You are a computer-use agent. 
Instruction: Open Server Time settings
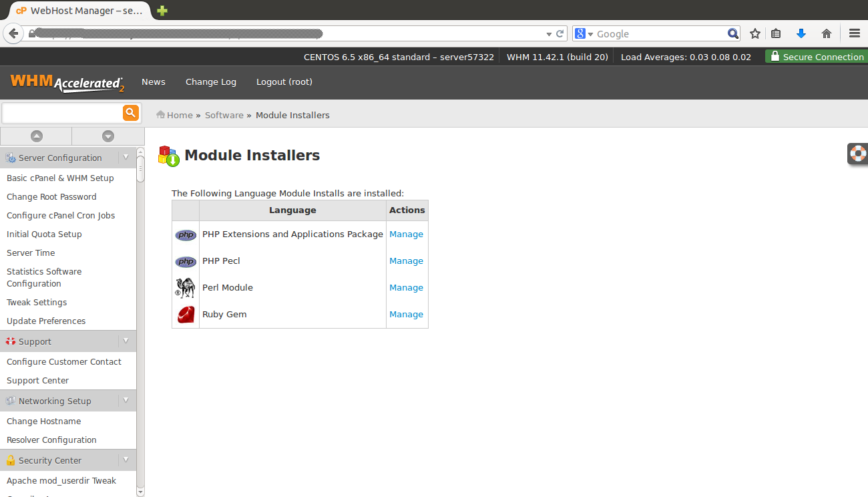(31, 253)
